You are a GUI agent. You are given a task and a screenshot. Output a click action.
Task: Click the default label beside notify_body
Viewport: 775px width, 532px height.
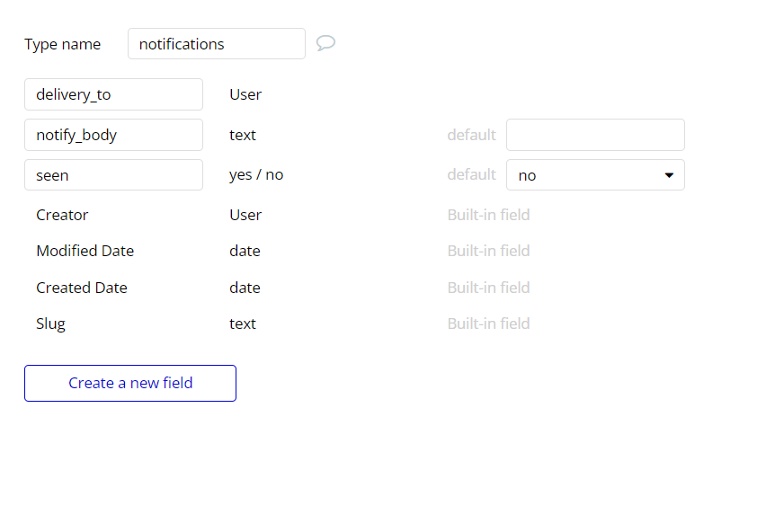pos(471,135)
